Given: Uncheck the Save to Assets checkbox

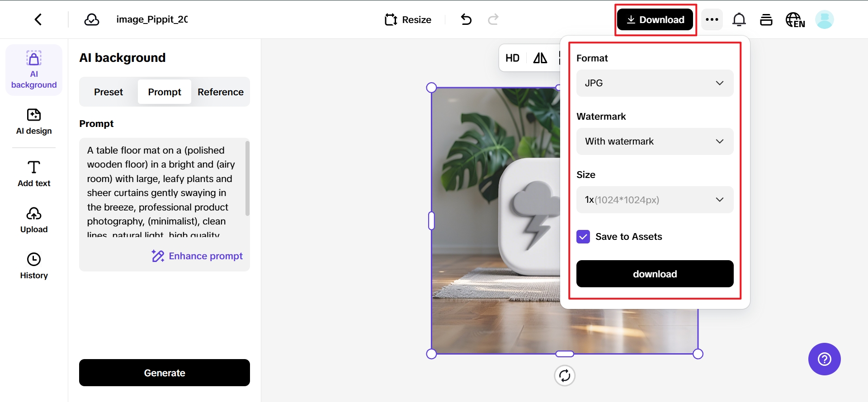Looking at the screenshot, I should point(583,237).
